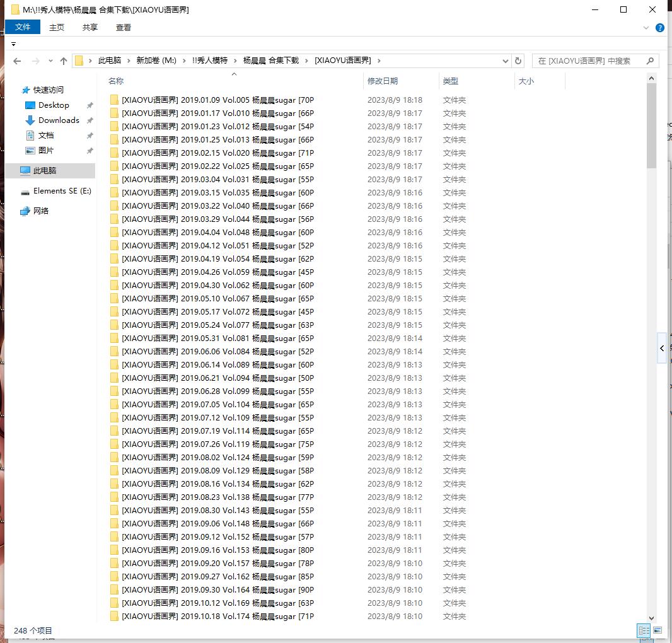
Task: Click the scroll down arrow of file list
Action: point(651,618)
